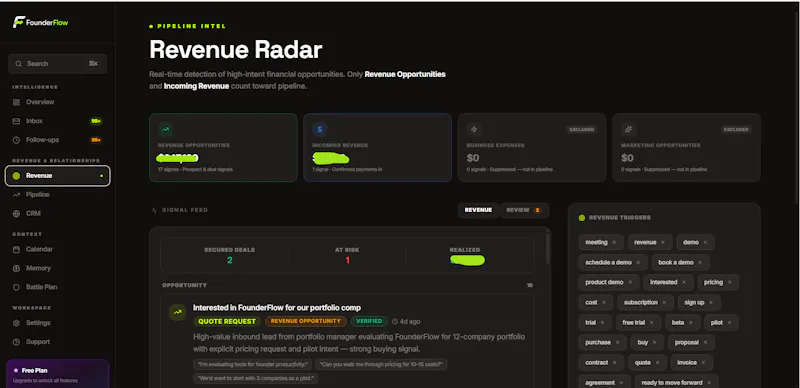Click the Inbox envelope icon
The height and width of the screenshot is (388, 800).
point(16,121)
